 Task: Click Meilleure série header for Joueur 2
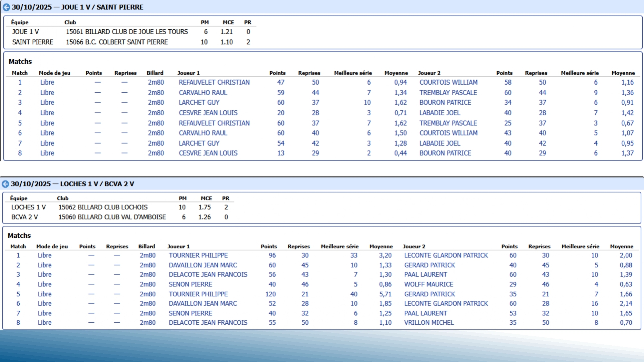pyautogui.click(x=579, y=73)
